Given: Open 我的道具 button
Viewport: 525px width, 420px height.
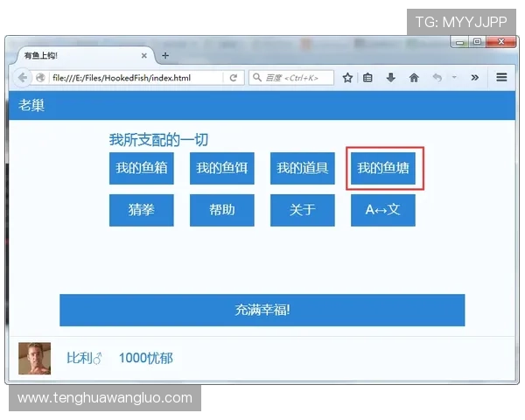Looking at the screenshot, I should [x=303, y=168].
